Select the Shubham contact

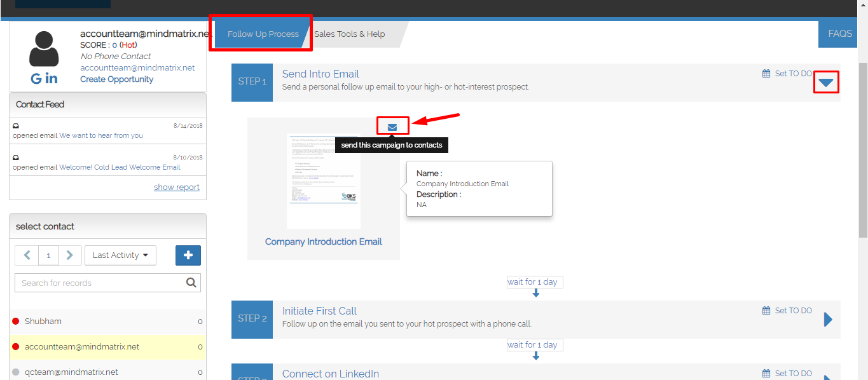[107, 322]
